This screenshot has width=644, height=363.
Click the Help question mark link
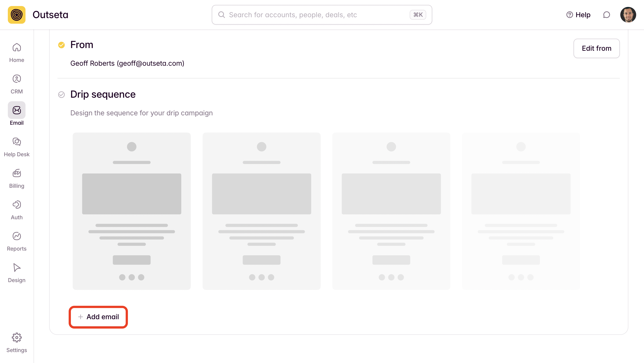point(578,15)
